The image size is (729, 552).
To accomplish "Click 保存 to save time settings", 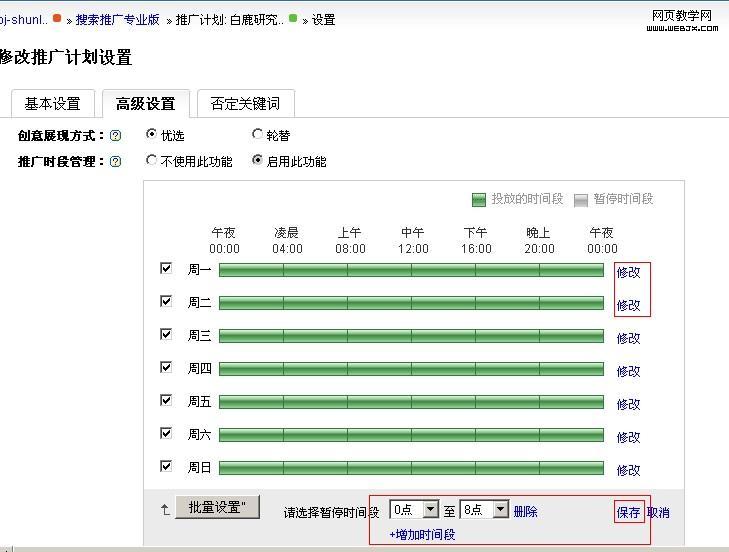I will point(628,512).
